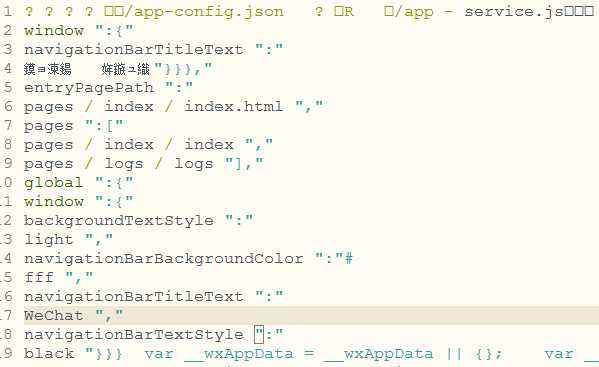Viewport: 599px width, 367px height.
Task: Click the index.html text on line 6
Action: tap(234, 107)
